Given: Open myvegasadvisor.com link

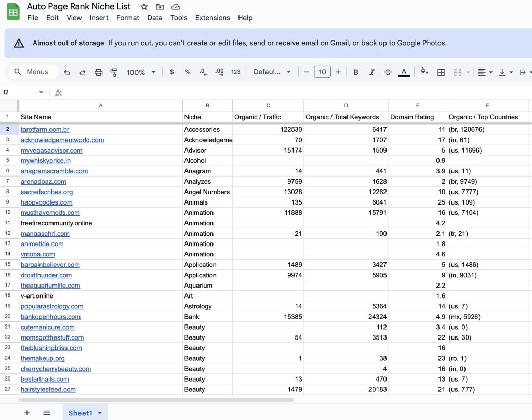Looking at the screenshot, I should pos(51,150).
